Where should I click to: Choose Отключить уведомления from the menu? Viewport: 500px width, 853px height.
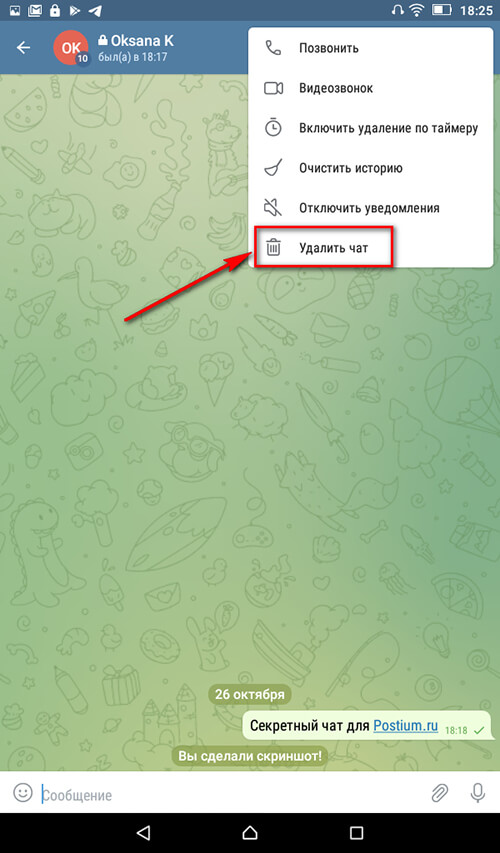[x=371, y=208]
